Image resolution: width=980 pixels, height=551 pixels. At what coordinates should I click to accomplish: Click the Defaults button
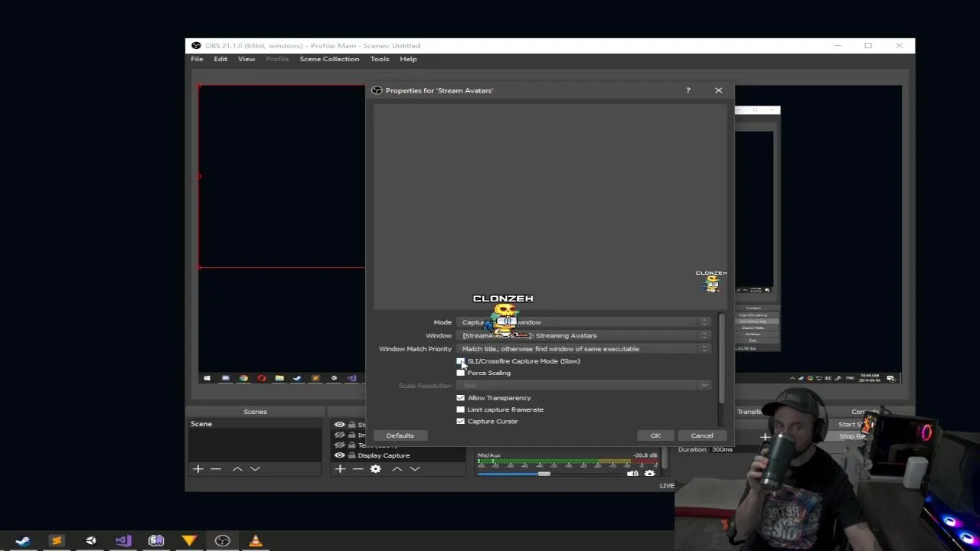click(x=400, y=435)
